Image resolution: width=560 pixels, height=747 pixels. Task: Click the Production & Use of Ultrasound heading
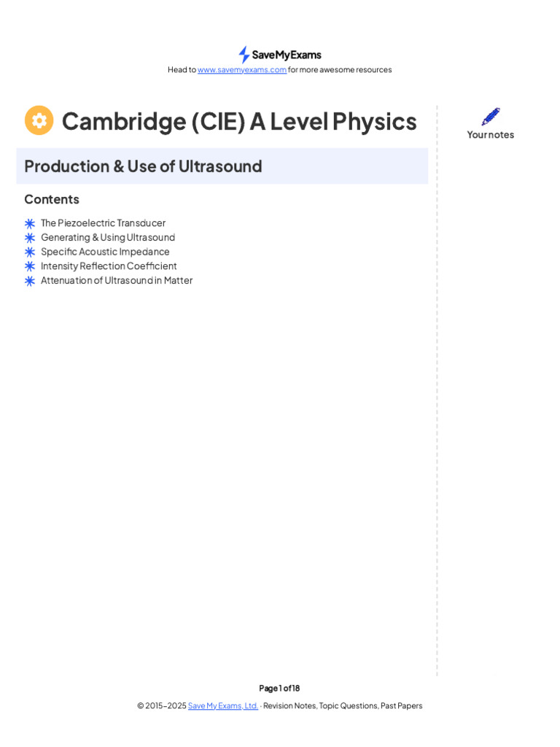coord(143,166)
